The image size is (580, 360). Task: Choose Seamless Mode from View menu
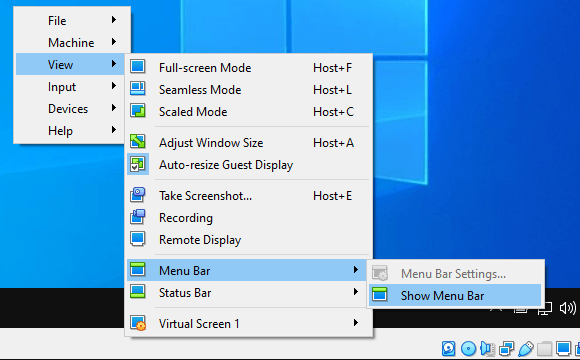tap(248, 90)
